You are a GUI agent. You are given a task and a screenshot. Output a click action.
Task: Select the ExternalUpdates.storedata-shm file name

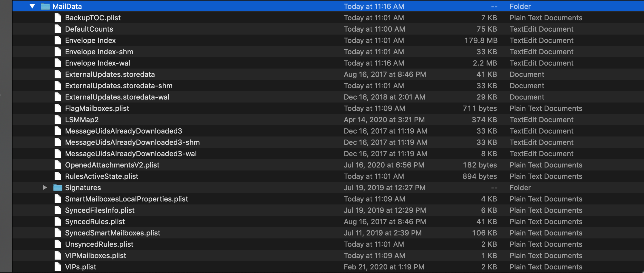(x=119, y=86)
